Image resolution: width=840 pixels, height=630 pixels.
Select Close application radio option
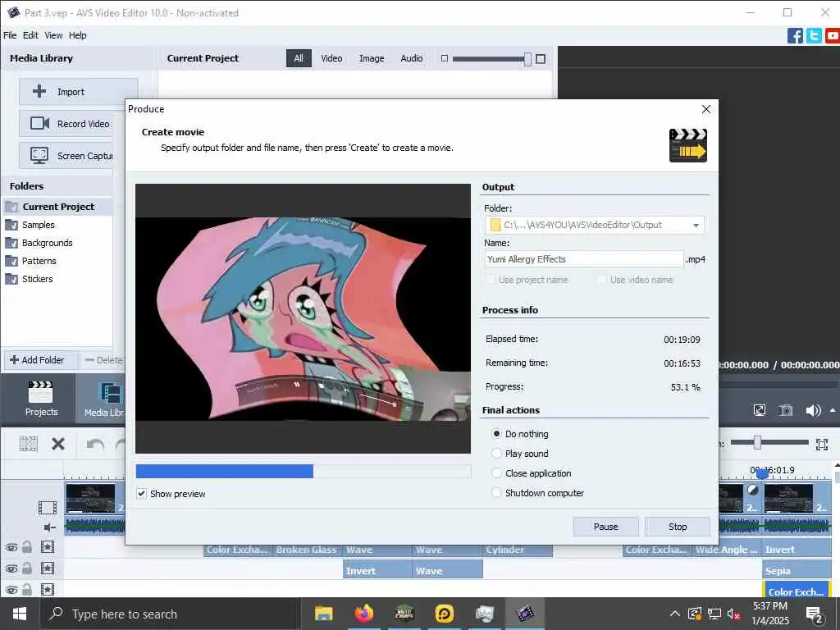[496, 473]
